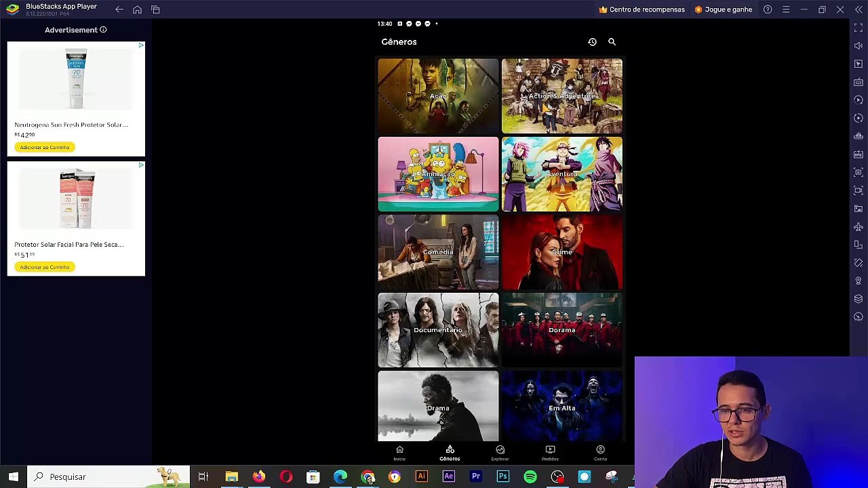Go to the Início home tab
The height and width of the screenshot is (488, 868).
(399, 453)
